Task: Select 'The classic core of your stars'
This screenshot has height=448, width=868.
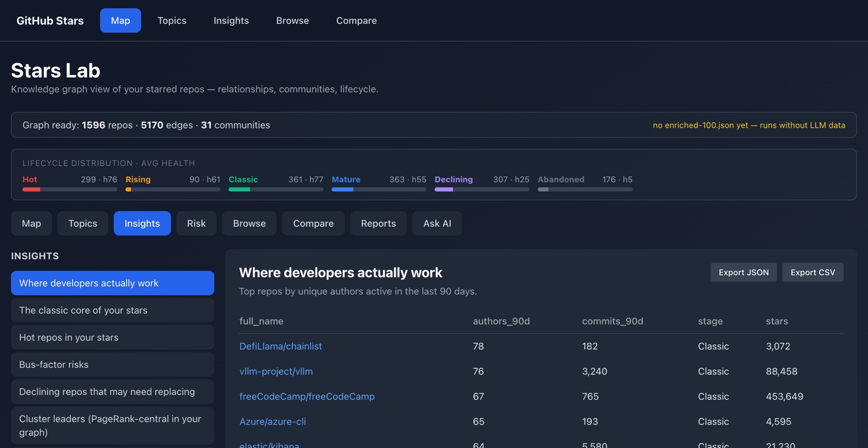Action: point(112,310)
